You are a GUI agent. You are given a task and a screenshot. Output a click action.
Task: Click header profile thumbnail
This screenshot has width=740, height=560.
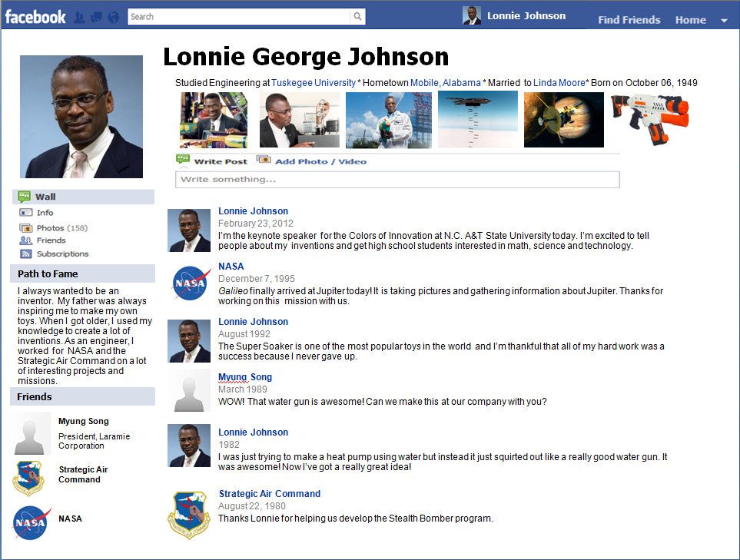[472, 15]
